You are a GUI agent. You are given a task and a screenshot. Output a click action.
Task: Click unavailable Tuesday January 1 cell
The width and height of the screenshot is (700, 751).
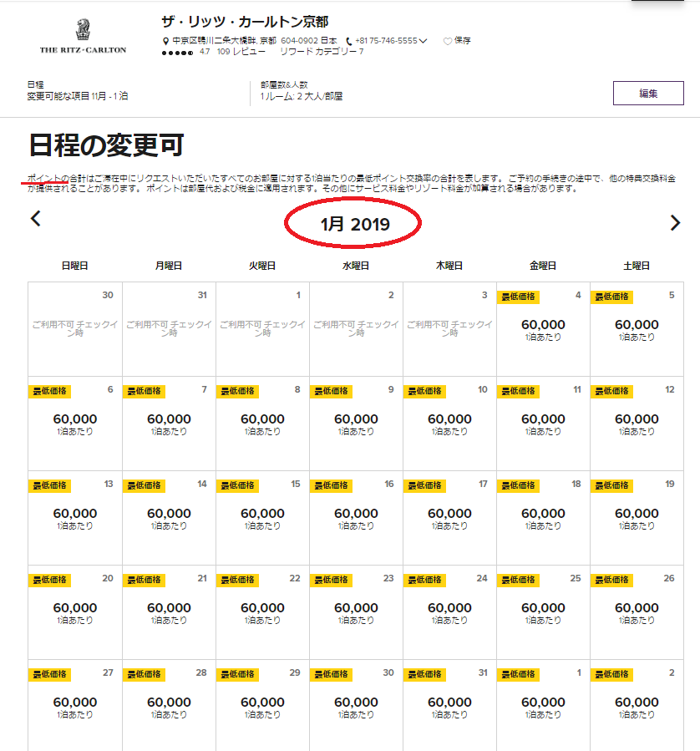[262, 329]
